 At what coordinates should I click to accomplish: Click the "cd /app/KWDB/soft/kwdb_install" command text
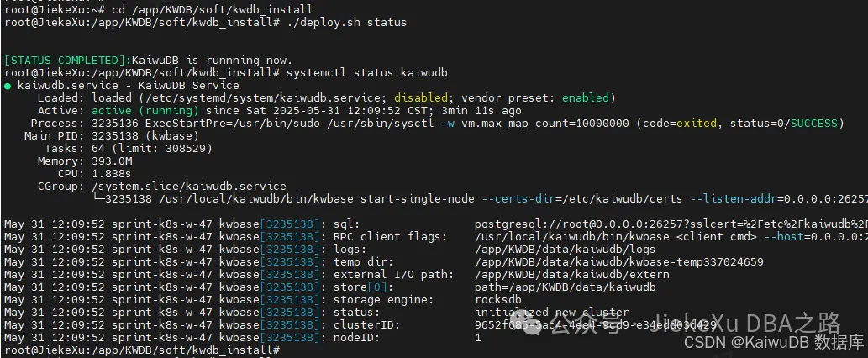(212, 9)
